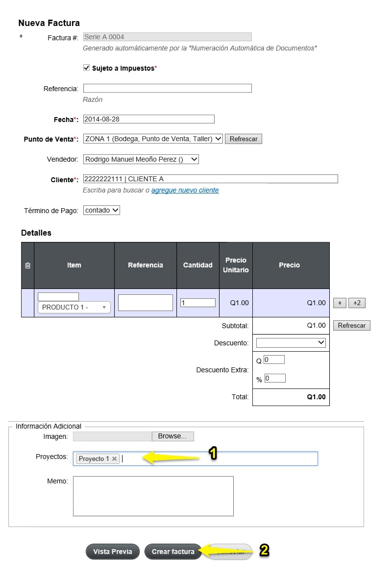Click the Cantidad input field
The height and width of the screenshot is (577, 392).
197,303
